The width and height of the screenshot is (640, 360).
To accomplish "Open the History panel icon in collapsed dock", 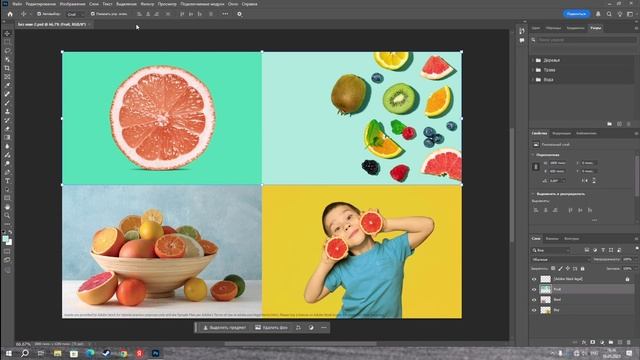I will 522,31.
